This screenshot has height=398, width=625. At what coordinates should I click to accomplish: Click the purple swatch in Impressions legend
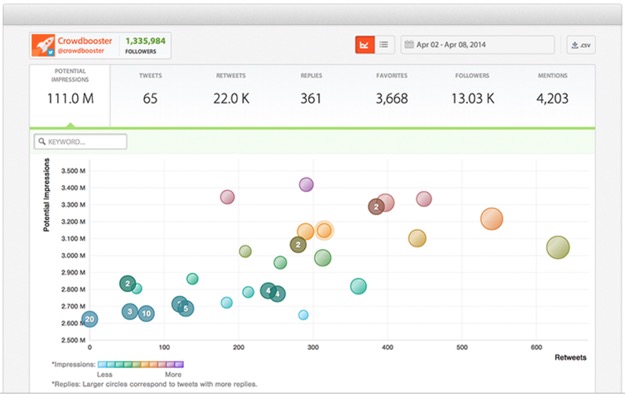pyautogui.click(x=179, y=364)
